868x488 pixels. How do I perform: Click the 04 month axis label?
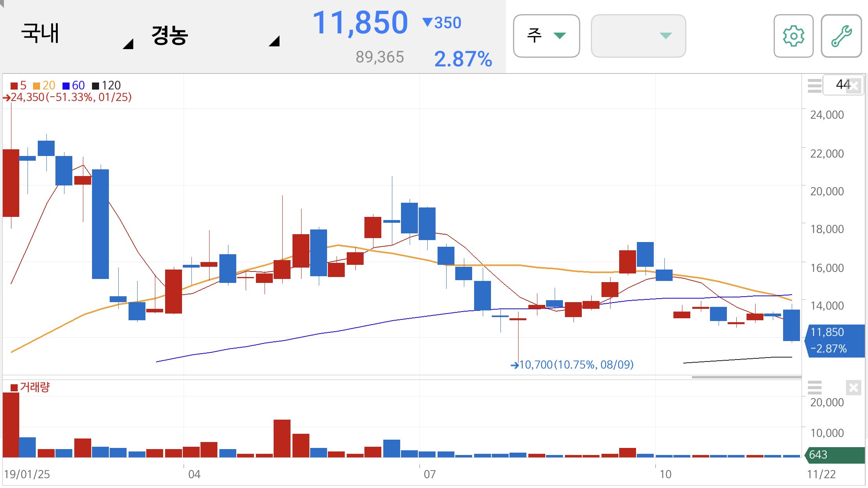(x=194, y=474)
